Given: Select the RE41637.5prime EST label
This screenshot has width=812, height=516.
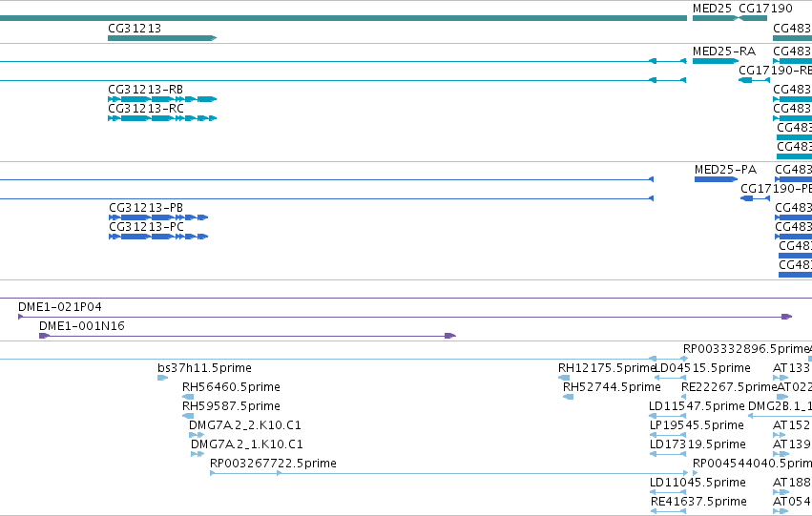Looking at the screenshot, I should click(x=698, y=502).
